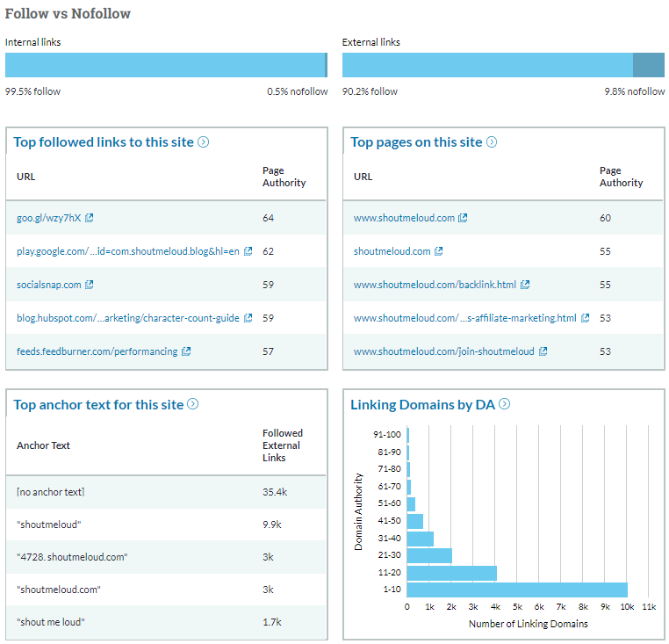Select the "shout me loud" anchor text
This screenshot has width=669, height=644.
(51, 622)
